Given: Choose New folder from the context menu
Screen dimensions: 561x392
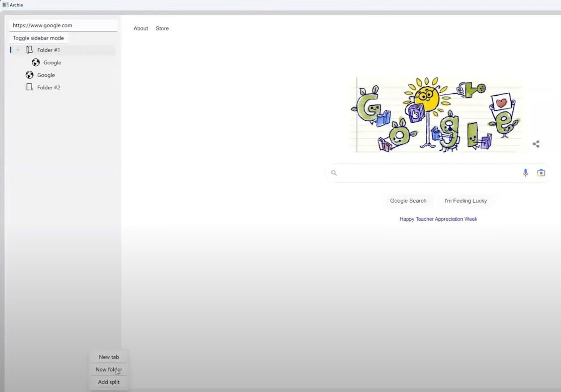Looking at the screenshot, I should (x=109, y=369).
